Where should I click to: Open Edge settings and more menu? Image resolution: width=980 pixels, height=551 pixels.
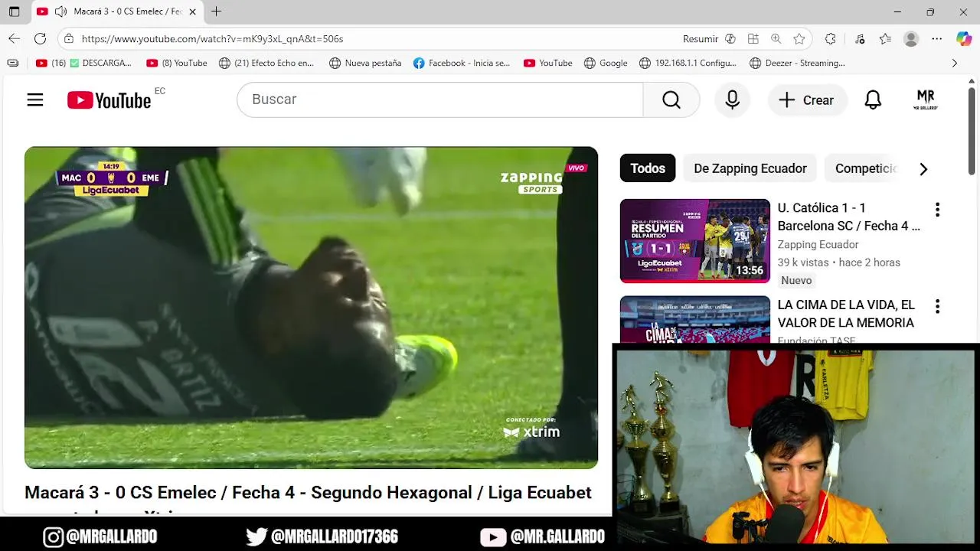pos(937,38)
